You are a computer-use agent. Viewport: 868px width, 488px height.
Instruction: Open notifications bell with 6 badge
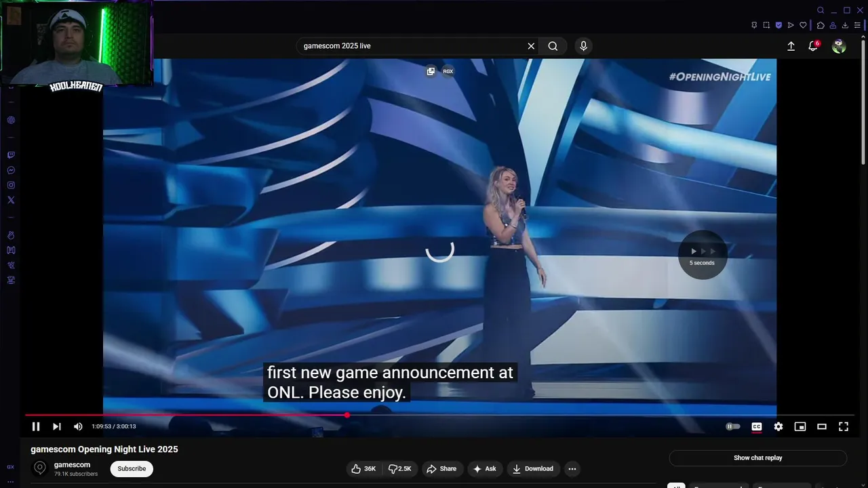(813, 46)
